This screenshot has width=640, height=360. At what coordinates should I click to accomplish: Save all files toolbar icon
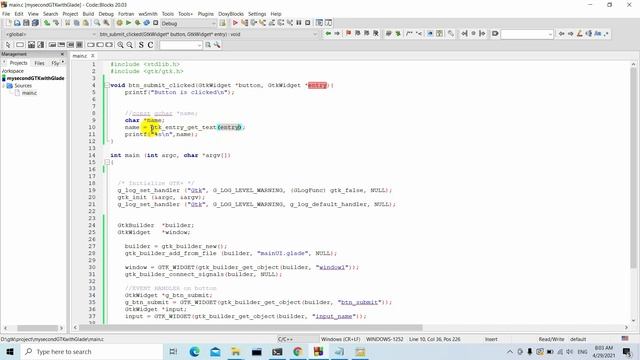point(36,23)
